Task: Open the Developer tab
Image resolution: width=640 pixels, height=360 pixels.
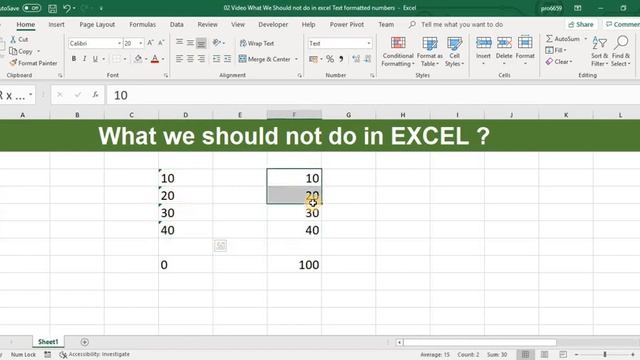Action: [x=273, y=24]
